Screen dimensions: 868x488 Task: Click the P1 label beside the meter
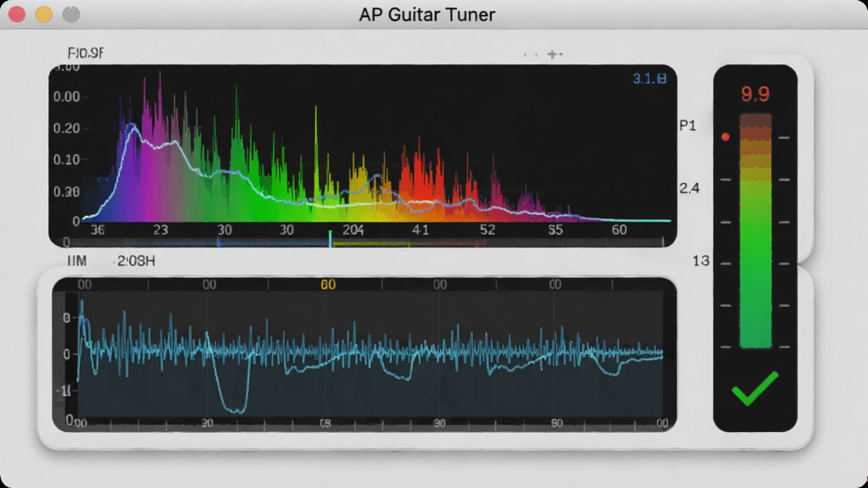point(687,125)
